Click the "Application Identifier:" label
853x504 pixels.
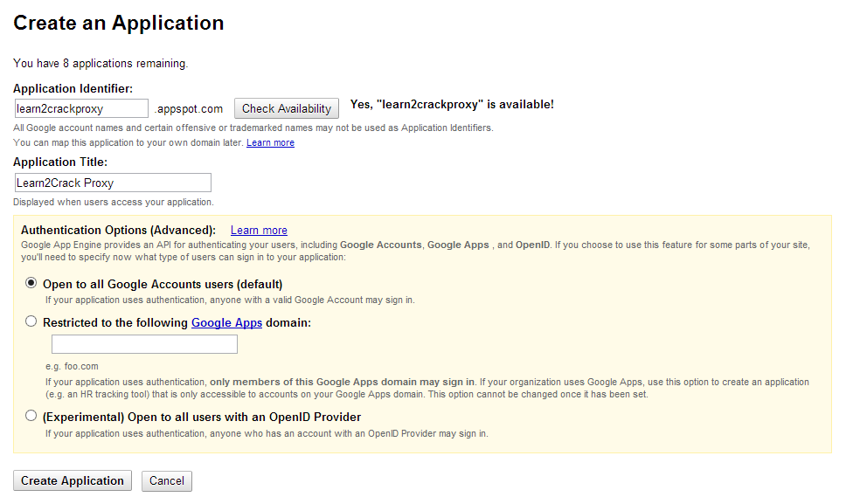click(x=73, y=88)
